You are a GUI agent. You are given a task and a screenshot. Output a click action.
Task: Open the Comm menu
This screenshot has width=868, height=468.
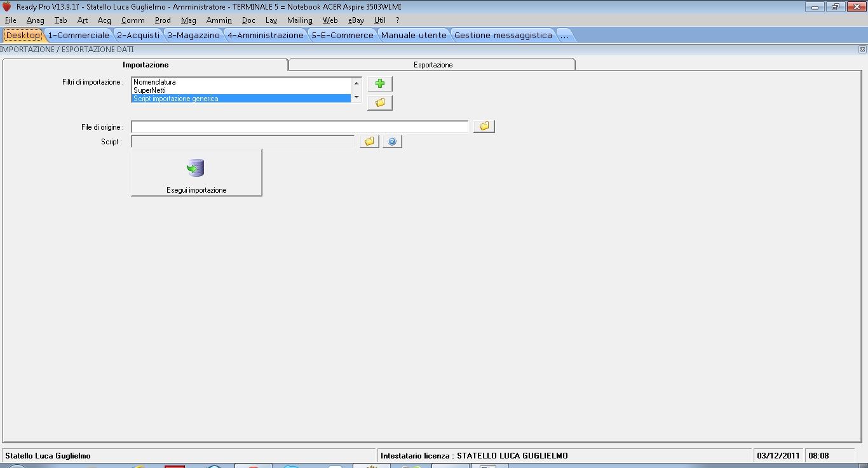(133, 20)
